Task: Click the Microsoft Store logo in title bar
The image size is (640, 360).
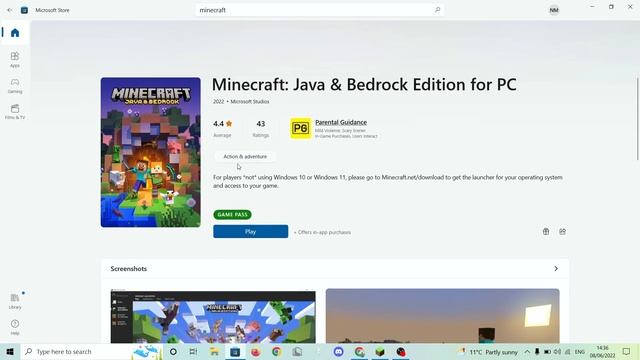Action: tap(24, 10)
